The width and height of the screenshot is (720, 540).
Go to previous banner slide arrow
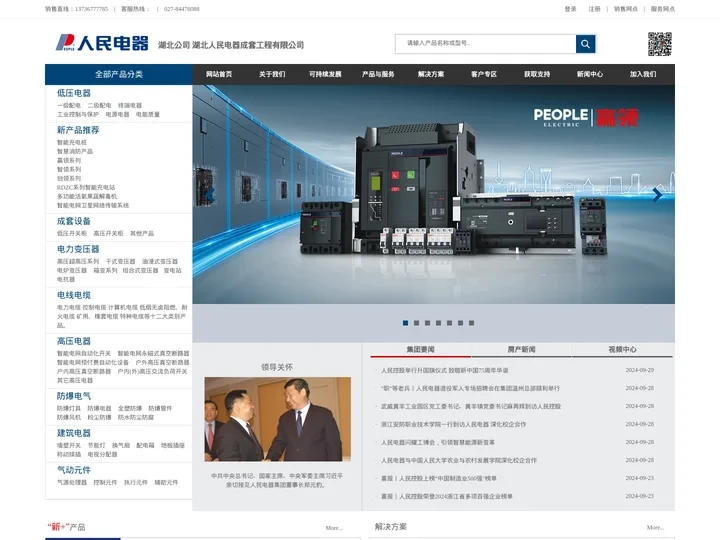click(210, 195)
